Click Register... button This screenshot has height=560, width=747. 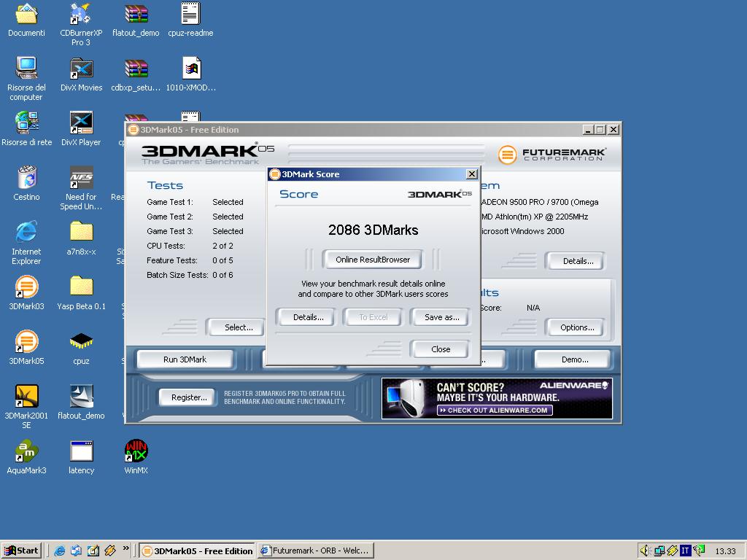189,397
